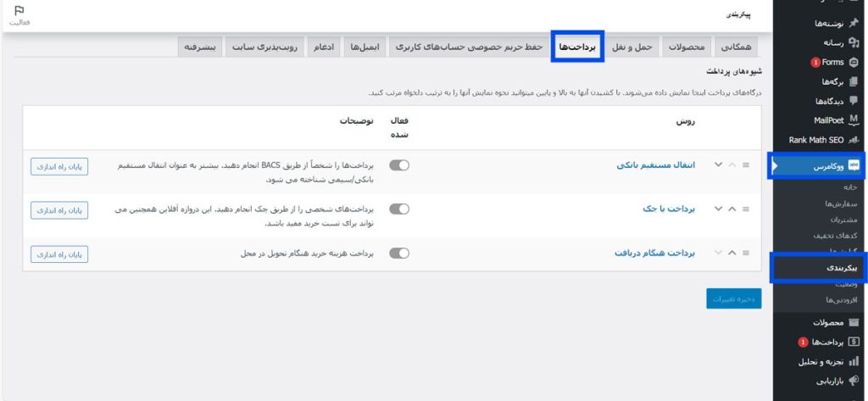Click پایان راه اندازی for پرداخت هنگام دریافت

tap(59, 254)
